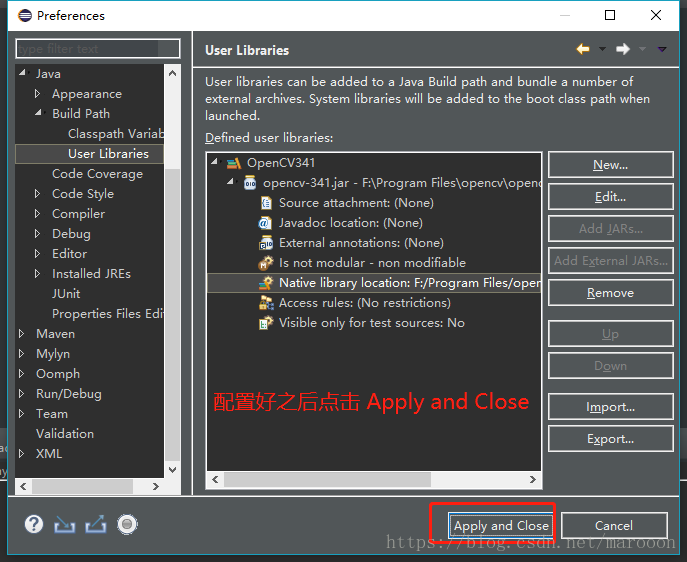The width and height of the screenshot is (687, 562).
Task: Click the opencv-341.jar jar icon
Action: coord(250,183)
